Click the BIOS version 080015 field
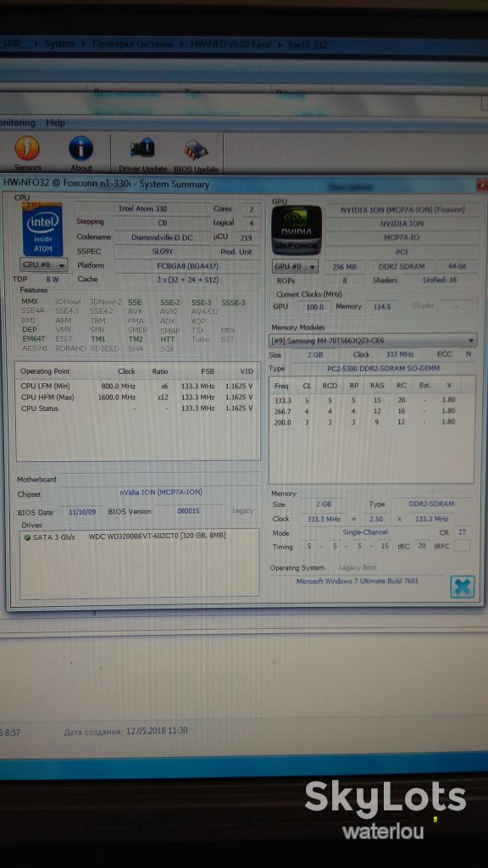 point(188,511)
